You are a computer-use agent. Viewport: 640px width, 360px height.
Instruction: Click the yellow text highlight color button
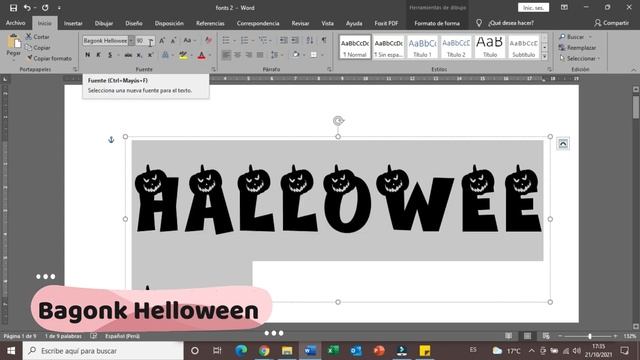point(183,55)
